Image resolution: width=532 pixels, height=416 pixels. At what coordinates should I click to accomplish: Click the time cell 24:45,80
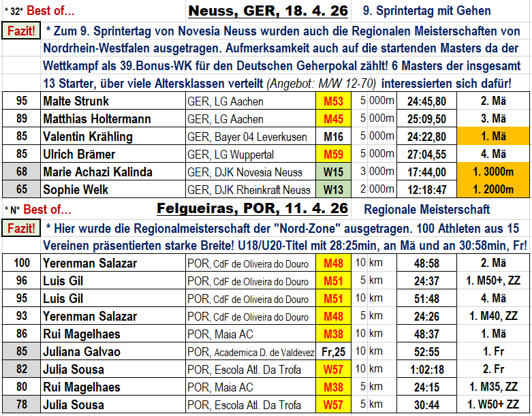coord(426,101)
